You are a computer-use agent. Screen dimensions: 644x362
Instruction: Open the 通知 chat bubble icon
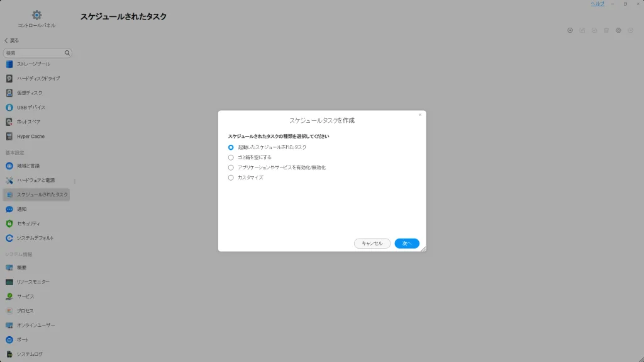[x=9, y=209]
